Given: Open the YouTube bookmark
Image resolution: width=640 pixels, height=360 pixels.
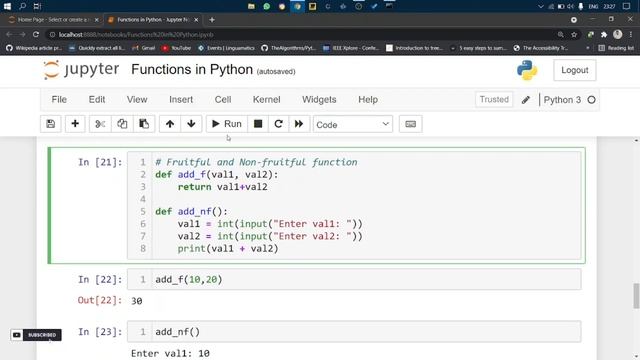Looking at the screenshot, I should pyautogui.click(x=176, y=48).
